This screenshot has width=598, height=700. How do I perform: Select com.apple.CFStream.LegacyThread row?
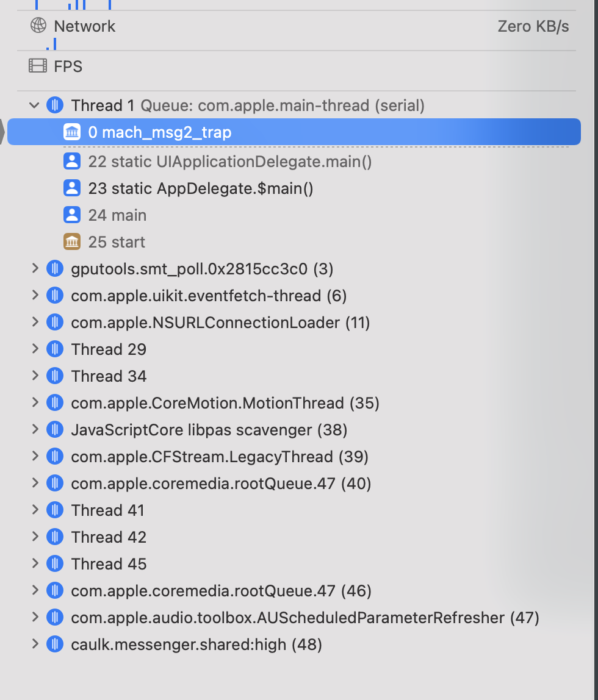tap(294, 456)
